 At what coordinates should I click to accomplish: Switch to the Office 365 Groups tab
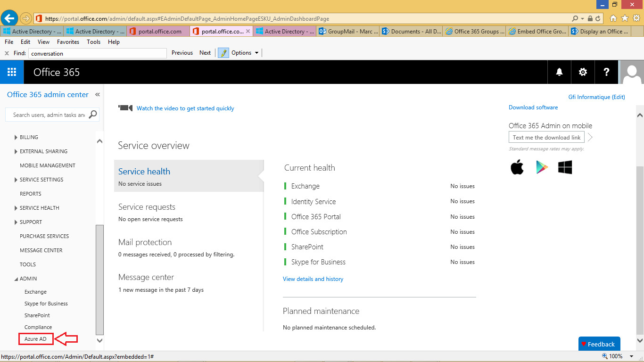pyautogui.click(x=474, y=32)
